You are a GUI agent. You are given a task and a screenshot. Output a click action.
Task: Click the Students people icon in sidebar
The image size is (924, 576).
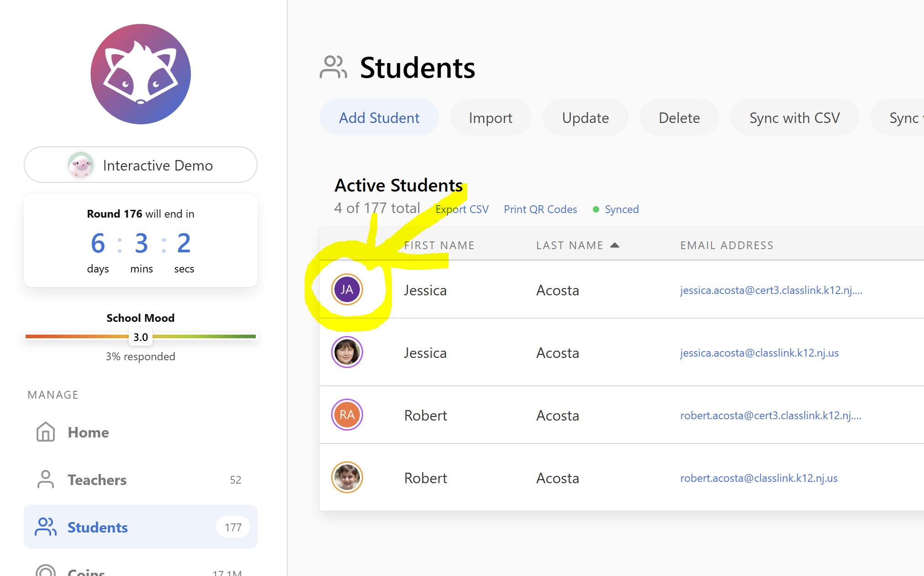(46, 527)
